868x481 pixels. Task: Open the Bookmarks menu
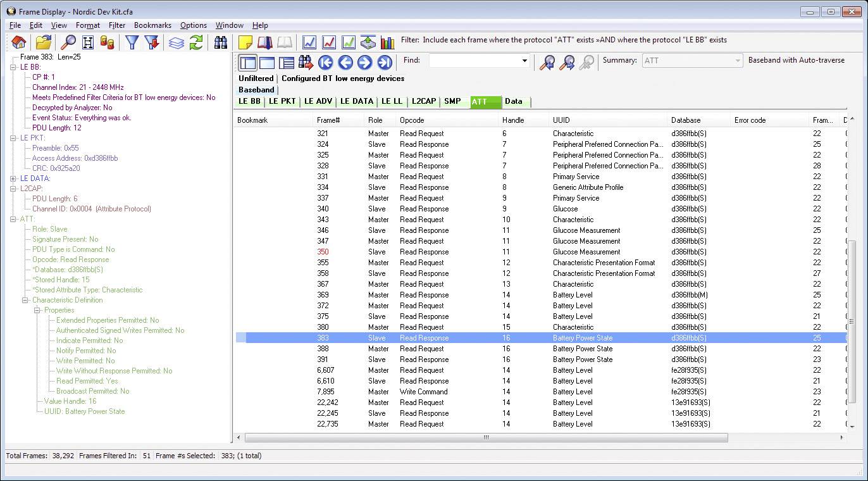[154, 25]
